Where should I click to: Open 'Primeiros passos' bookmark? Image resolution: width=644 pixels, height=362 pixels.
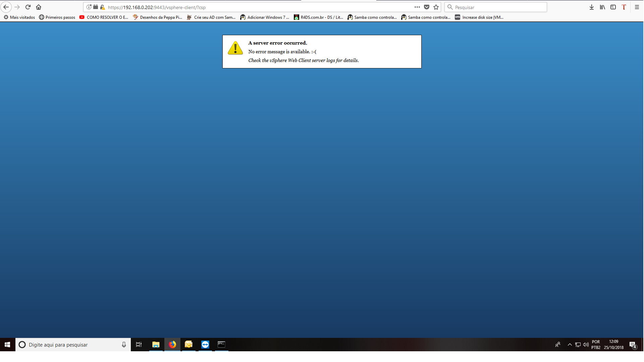coord(57,17)
